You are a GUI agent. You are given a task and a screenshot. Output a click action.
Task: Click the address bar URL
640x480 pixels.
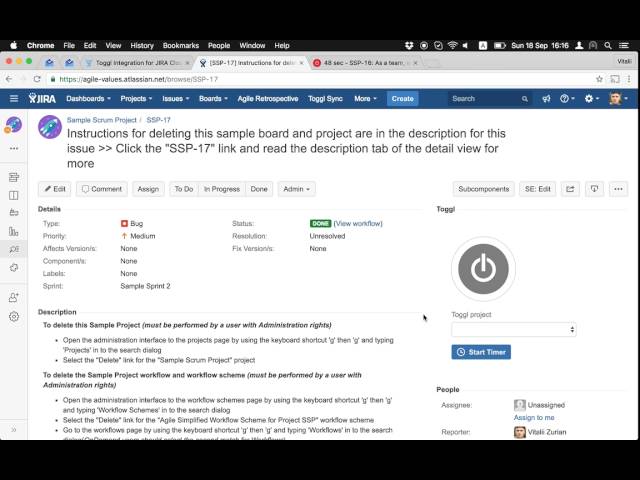coord(138,79)
